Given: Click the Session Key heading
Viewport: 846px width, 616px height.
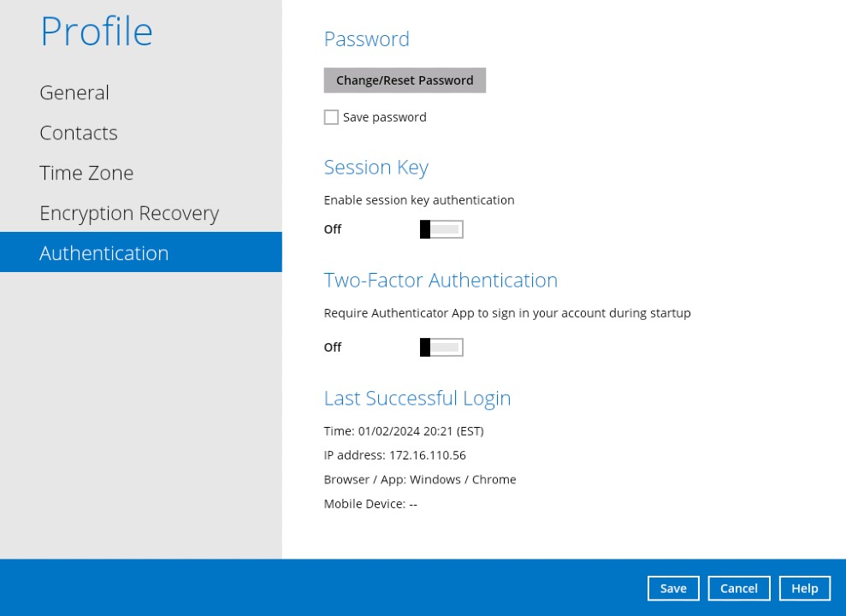Looking at the screenshot, I should 376,167.
